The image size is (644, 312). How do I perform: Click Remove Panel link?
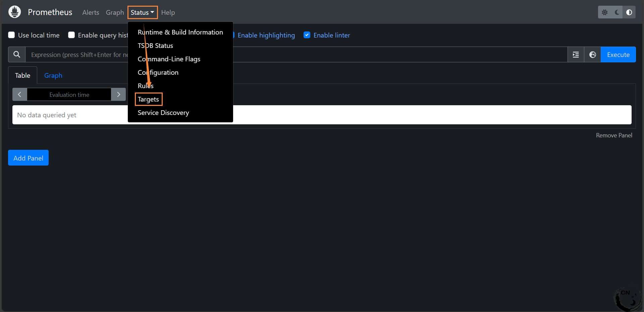coord(614,135)
